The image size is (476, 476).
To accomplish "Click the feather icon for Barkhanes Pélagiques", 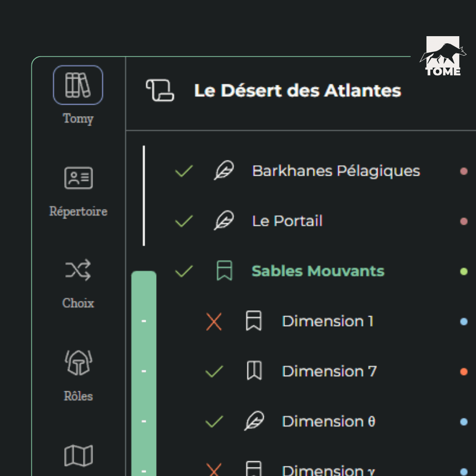I will click(x=224, y=171).
